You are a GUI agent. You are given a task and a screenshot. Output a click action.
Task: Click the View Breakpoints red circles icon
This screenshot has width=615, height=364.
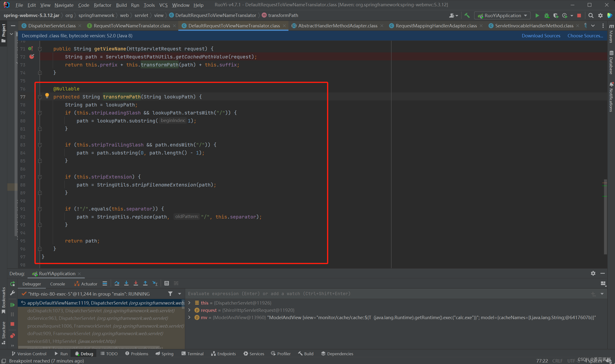[x=13, y=336]
